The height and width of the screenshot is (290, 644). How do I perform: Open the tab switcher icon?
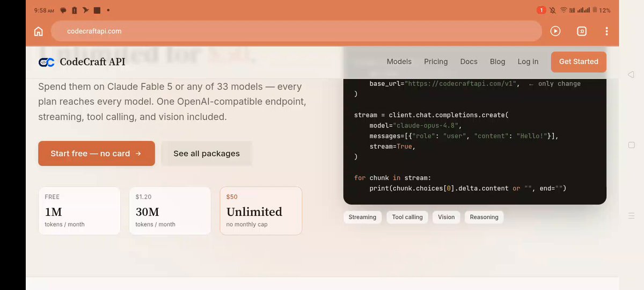tap(582, 31)
